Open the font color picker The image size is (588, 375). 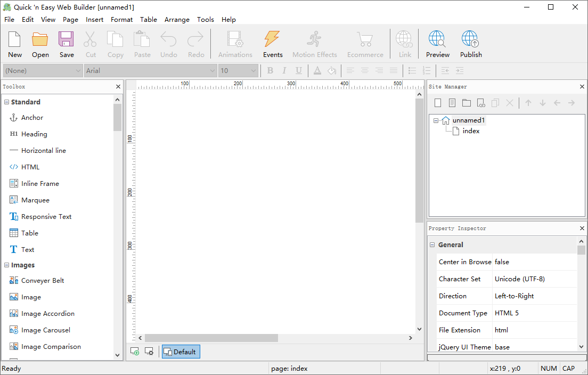click(x=317, y=70)
